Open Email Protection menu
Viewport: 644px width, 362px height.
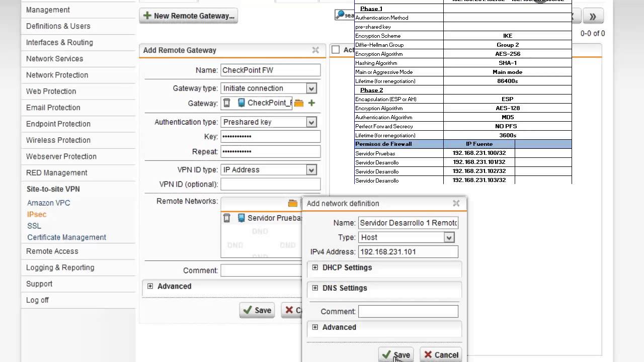click(x=53, y=108)
